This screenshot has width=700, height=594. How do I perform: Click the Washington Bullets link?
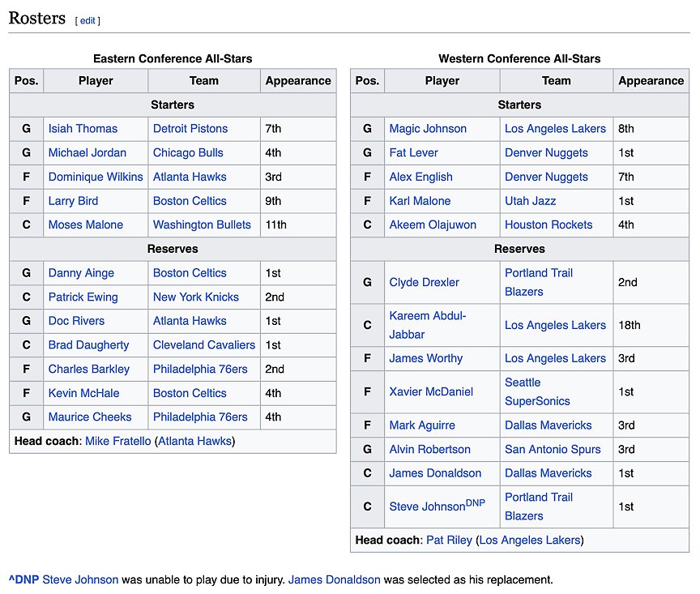(x=202, y=224)
